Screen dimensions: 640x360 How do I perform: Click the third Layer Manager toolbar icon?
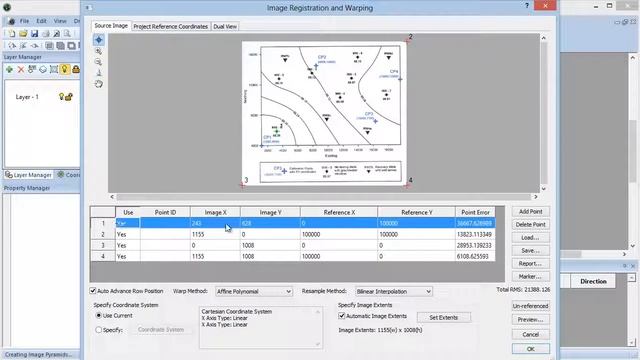tap(32, 69)
